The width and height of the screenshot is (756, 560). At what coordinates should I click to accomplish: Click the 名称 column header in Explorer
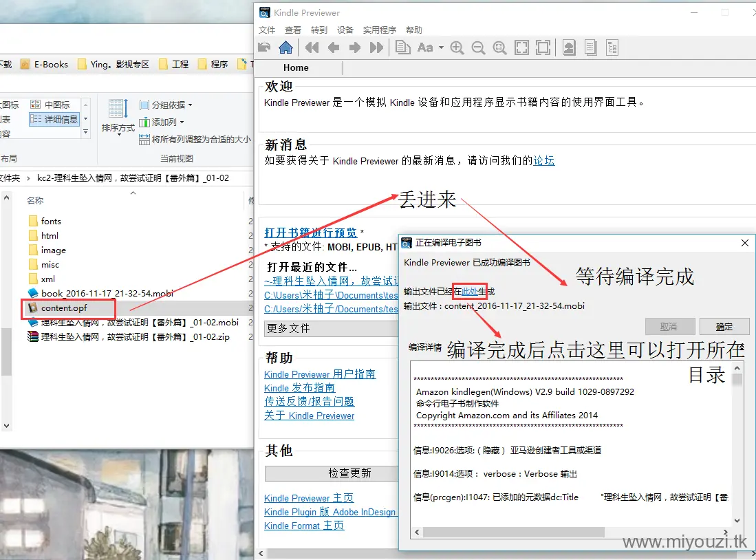[34, 201]
